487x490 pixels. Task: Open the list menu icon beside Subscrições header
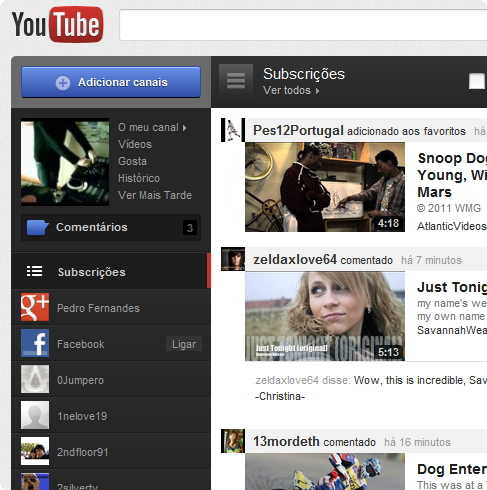tap(236, 81)
